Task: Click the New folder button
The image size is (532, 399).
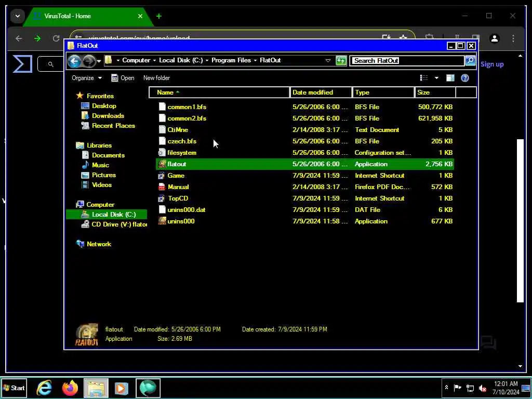Action: coord(156,78)
